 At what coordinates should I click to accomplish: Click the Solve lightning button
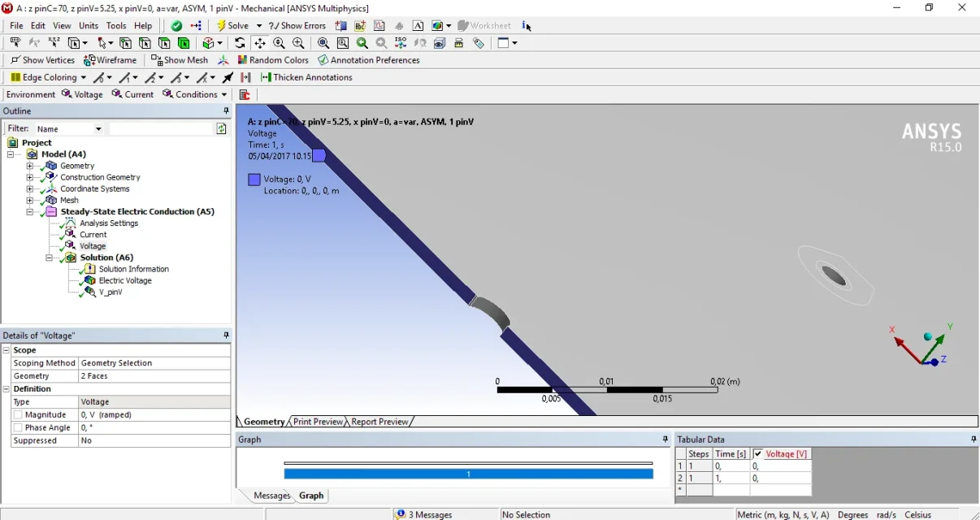[x=232, y=26]
